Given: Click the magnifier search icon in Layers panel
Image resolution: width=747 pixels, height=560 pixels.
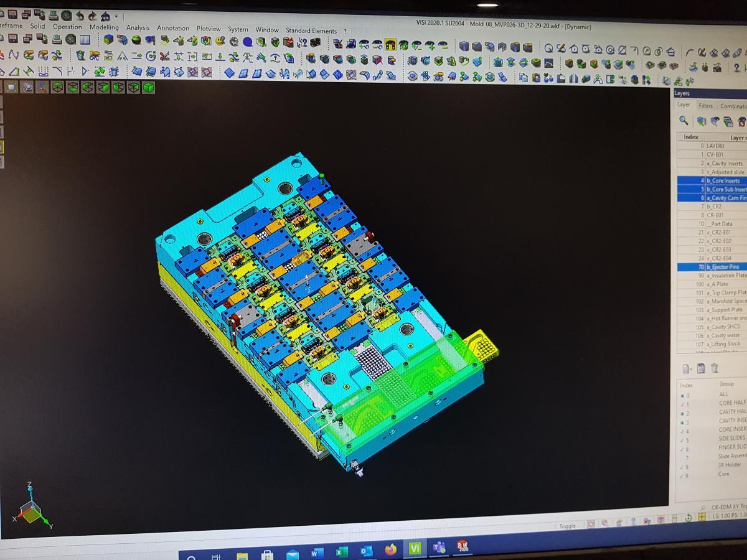Looking at the screenshot, I should point(684,121).
